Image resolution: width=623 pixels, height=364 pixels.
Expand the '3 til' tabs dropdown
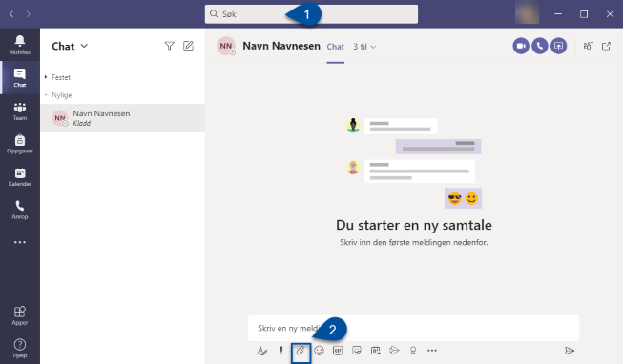pos(364,47)
